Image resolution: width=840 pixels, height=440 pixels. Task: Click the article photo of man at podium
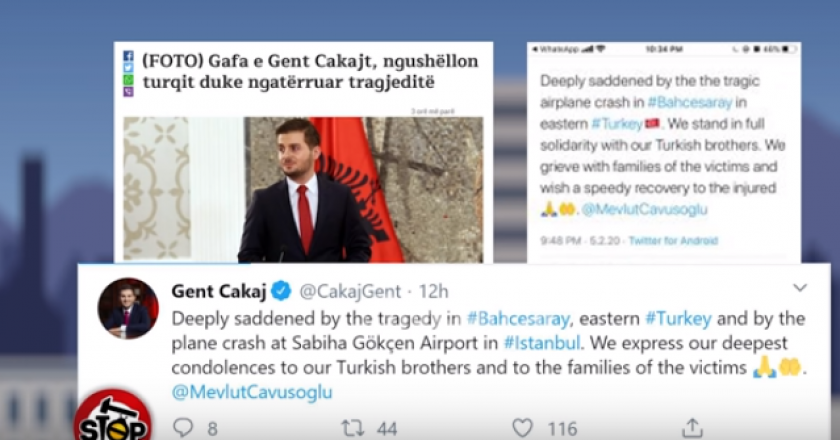[x=303, y=189]
